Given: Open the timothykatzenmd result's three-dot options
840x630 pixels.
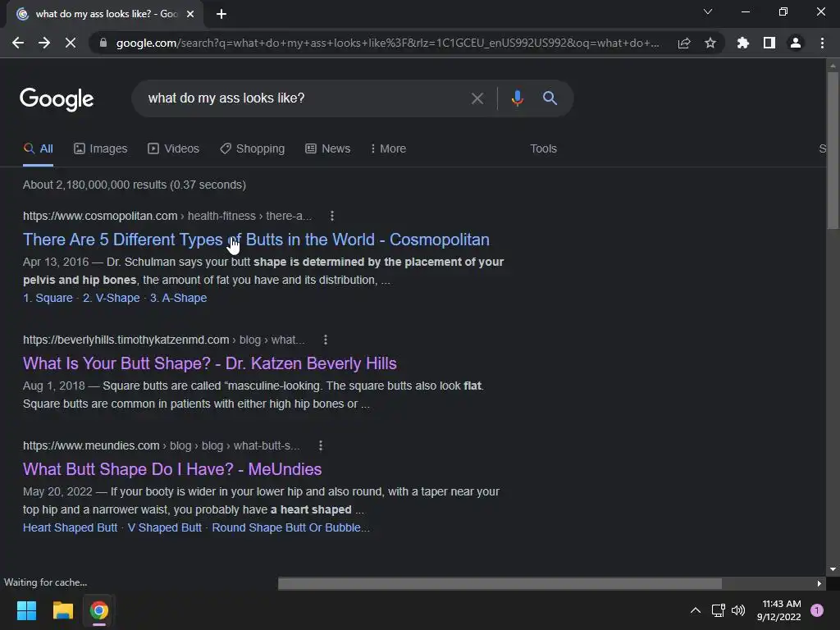Looking at the screenshot, I should click(325, 340).
